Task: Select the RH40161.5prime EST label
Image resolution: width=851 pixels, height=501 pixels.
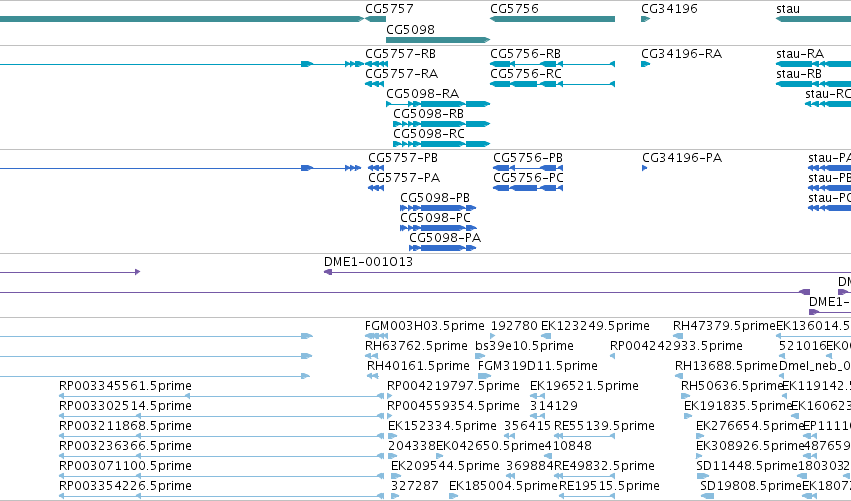Action: [x=418, y=366]
